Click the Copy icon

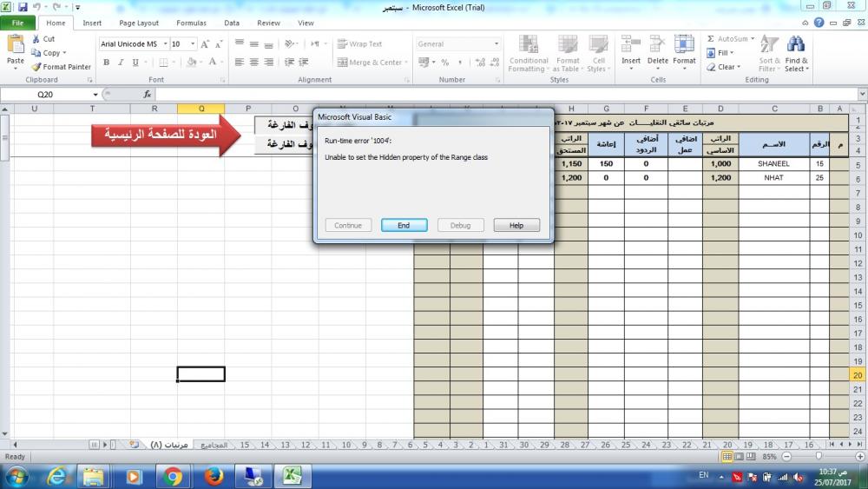point(36,53)
